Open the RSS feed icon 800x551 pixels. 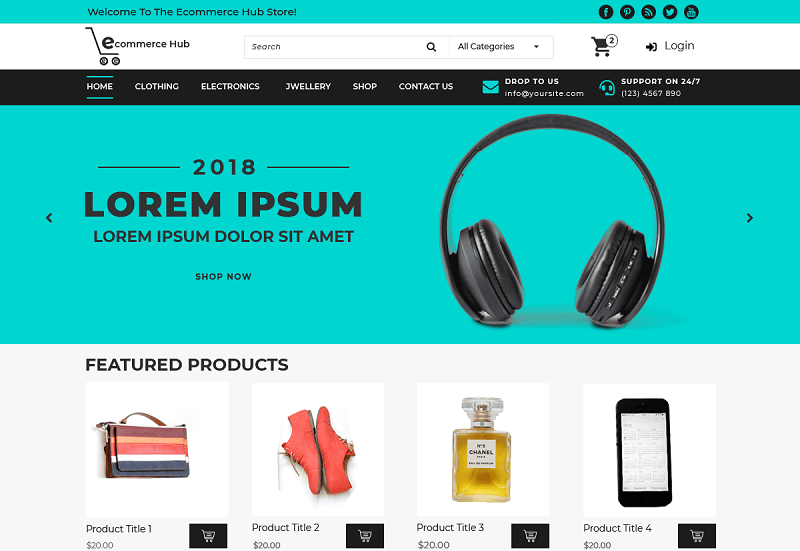[648, 12]
